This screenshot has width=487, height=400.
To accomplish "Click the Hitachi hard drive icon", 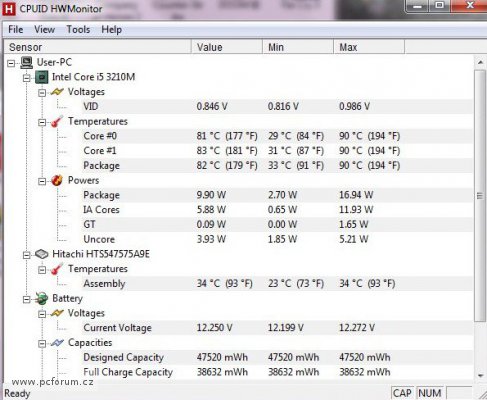I will (41, 254).
